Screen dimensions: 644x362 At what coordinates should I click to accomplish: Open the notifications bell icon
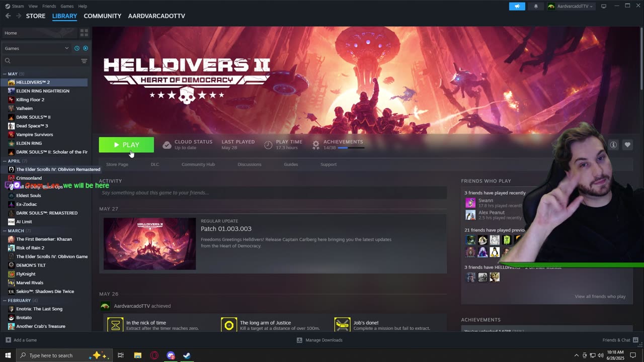[536, 6]
